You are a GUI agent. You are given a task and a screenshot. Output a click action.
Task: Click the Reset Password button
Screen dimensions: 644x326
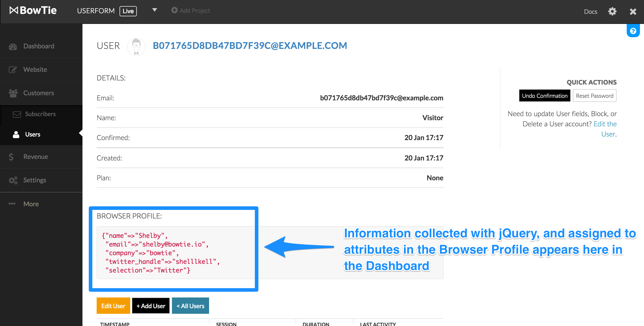tap(595, 96)
